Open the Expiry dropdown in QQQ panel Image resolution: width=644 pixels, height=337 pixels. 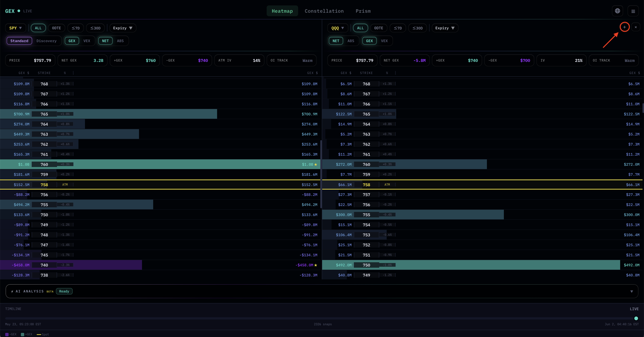pyautogui.click(x=445, y=28)
